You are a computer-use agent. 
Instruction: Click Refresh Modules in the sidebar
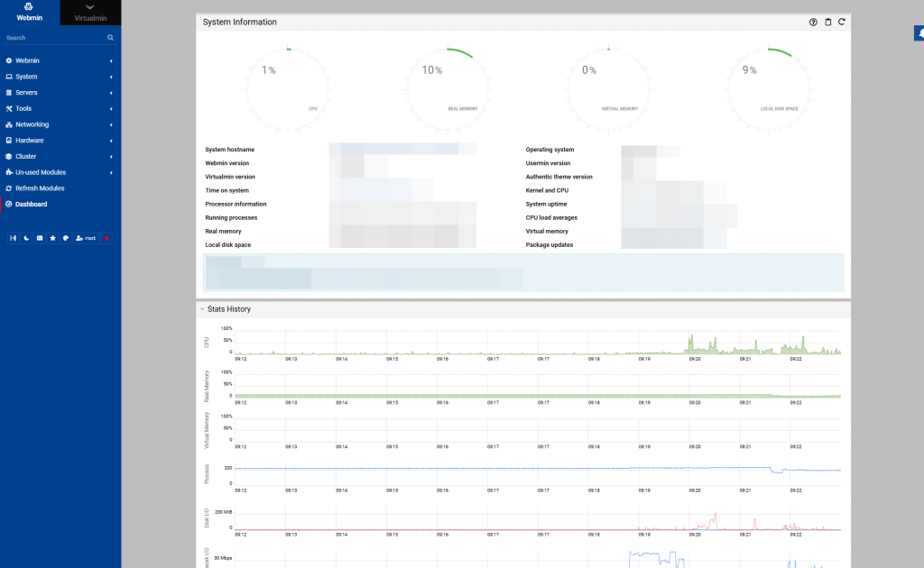coord(38,188)
